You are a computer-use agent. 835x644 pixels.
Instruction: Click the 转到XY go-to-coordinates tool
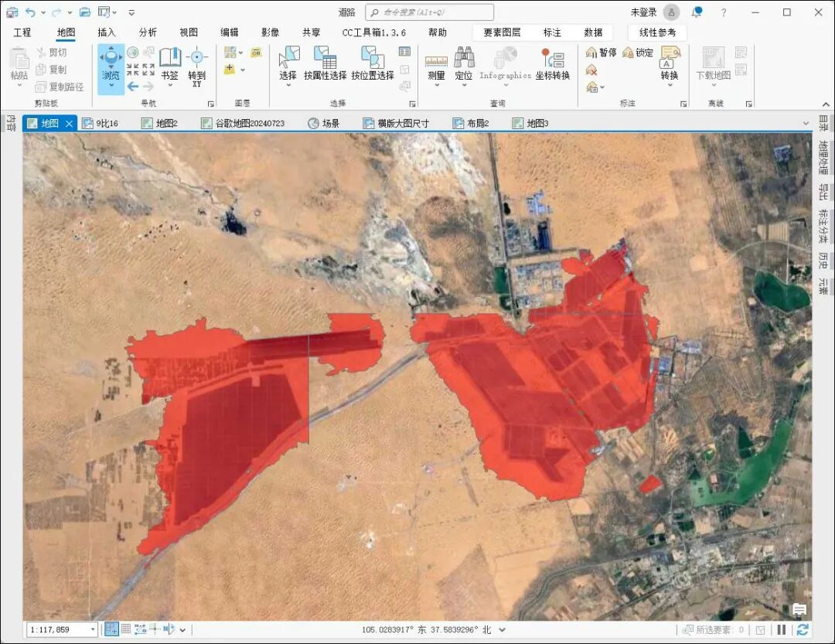196,66
